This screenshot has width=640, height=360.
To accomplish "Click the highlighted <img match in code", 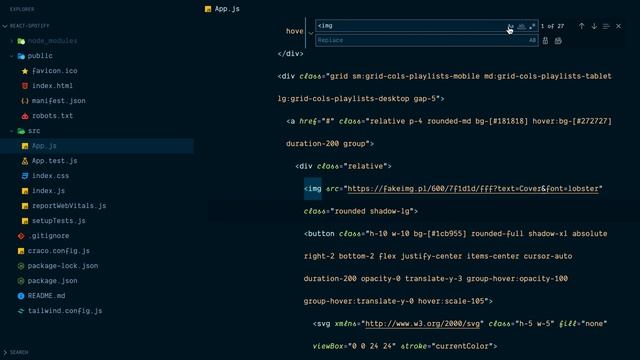I will coord(313,189).
